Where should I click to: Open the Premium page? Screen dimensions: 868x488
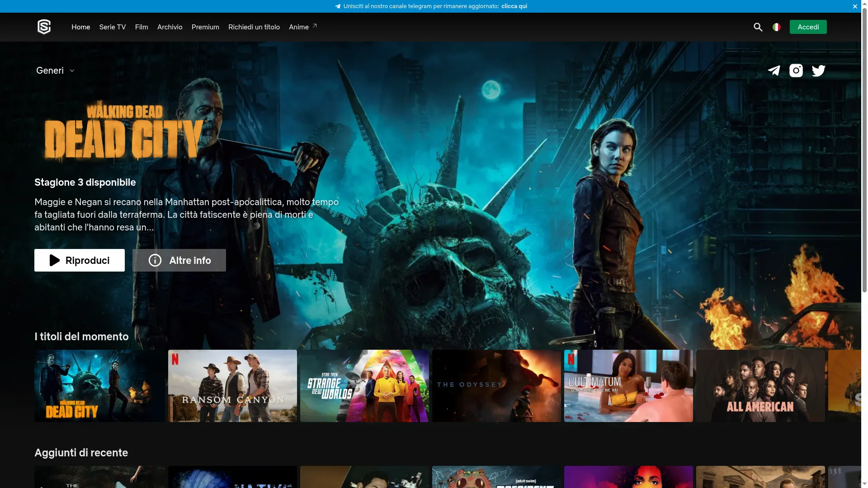pos(205,27)
